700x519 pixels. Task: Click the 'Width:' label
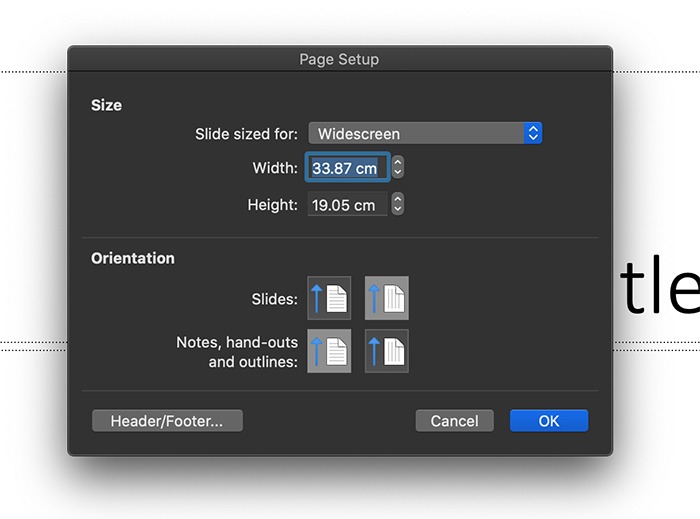pyautogui.click(x=275, y=168)
